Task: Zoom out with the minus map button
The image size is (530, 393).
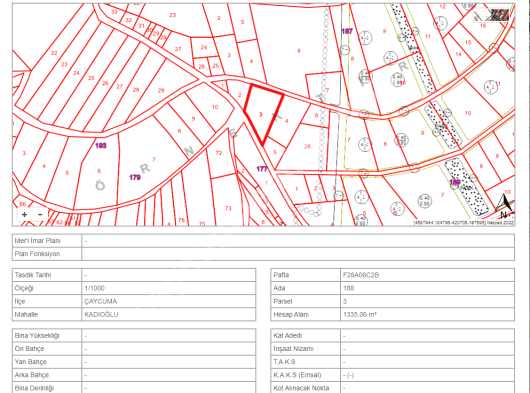Action: click(40, 215)
